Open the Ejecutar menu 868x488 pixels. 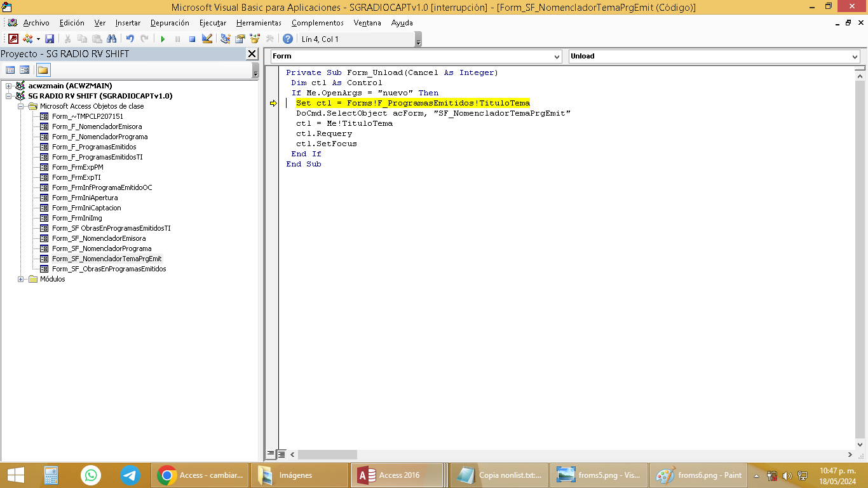213,23
